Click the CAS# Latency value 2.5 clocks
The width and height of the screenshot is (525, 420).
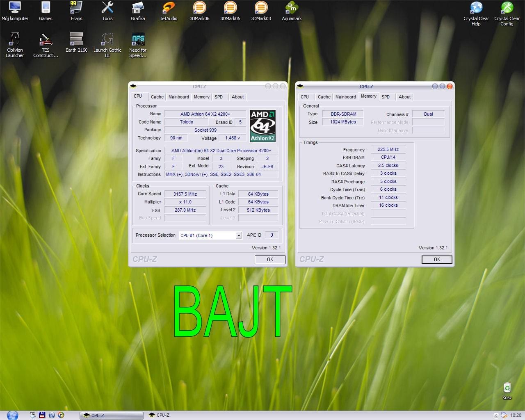click(x=388, y=166)
